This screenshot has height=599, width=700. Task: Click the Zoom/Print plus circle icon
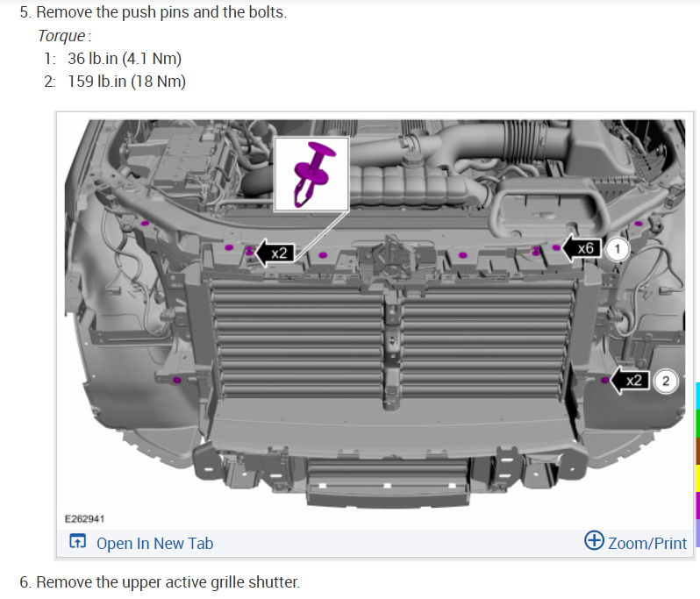click(594, 540)
